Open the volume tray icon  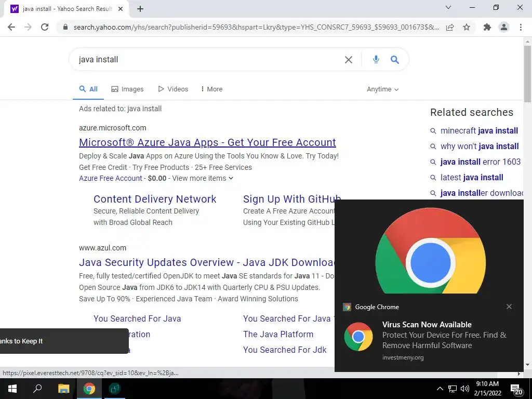click(465, 389)
